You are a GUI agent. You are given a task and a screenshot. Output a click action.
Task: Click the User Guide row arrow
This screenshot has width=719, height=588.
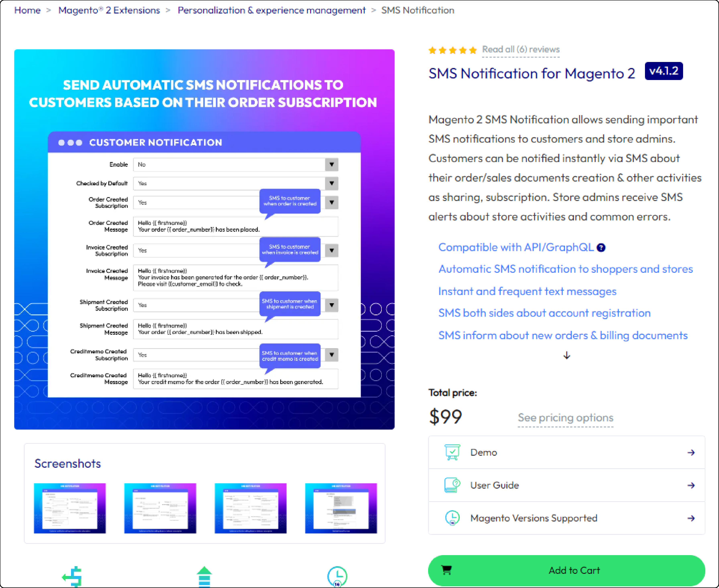point(691,485)
